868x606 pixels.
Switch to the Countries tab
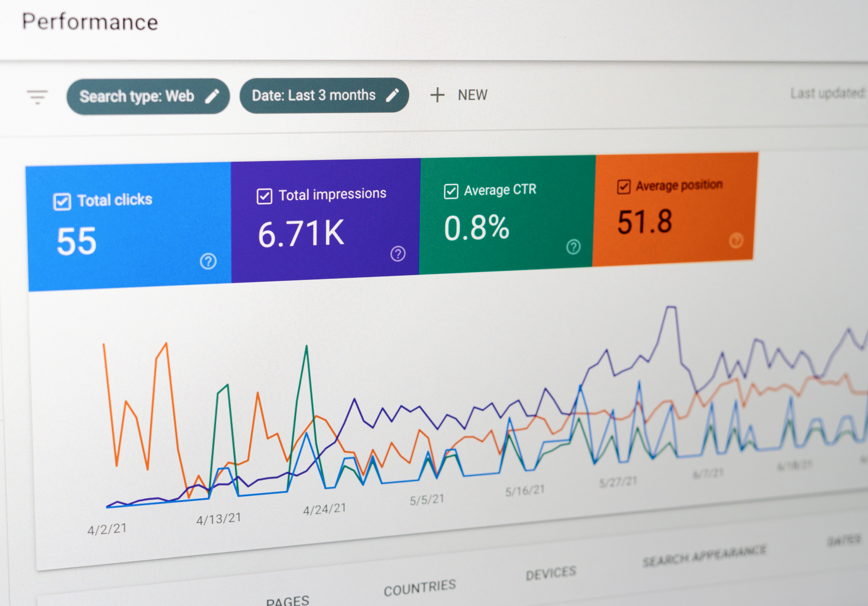point(419,588)
